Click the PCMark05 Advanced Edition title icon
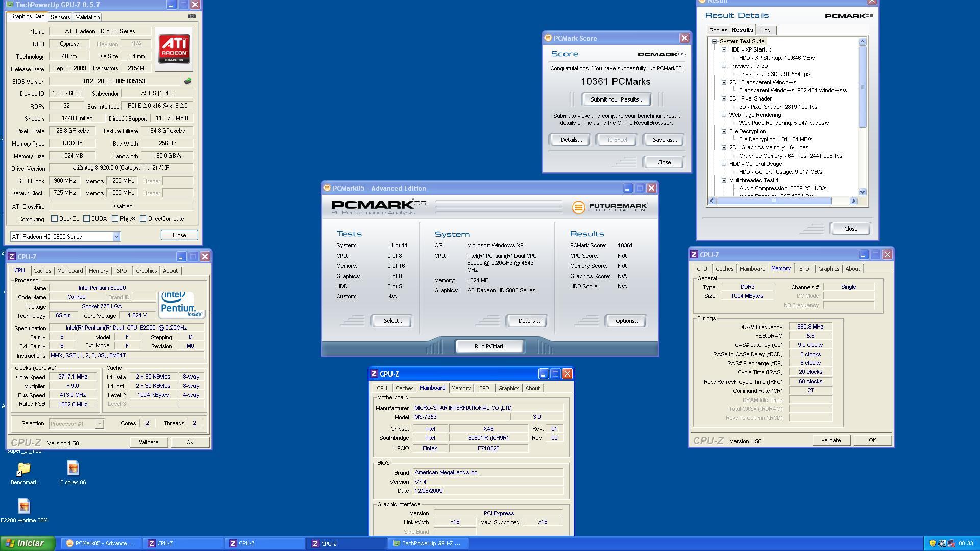Image resolution: width=980 pixels, height=551 pixels. 327,188
